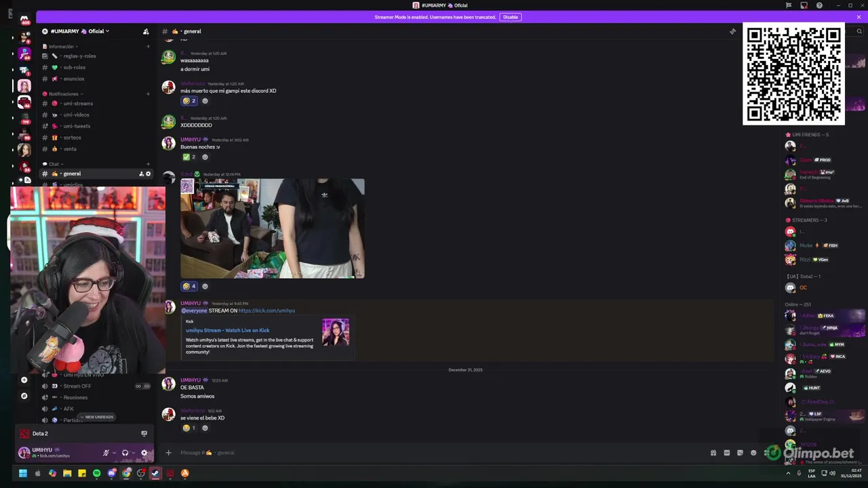Open User Settings gear icon
Viewport: 868px width, 488px height.
click(144, 453)
